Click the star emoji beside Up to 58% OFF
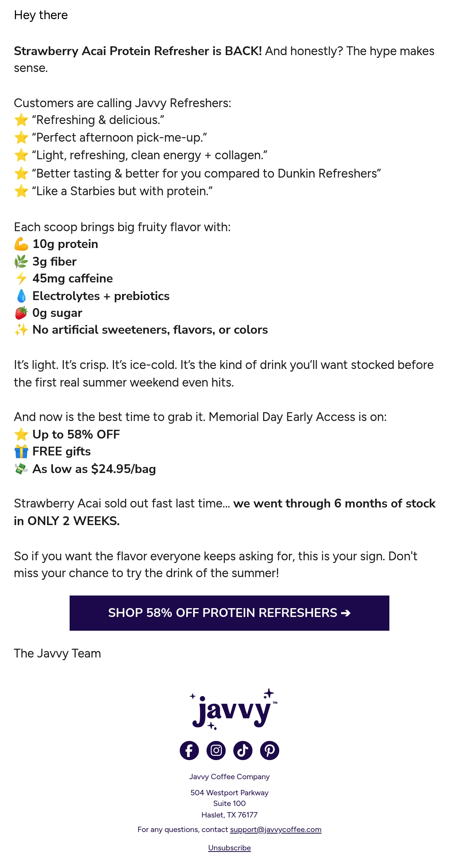The image size is (459, 868). point(21,434)
